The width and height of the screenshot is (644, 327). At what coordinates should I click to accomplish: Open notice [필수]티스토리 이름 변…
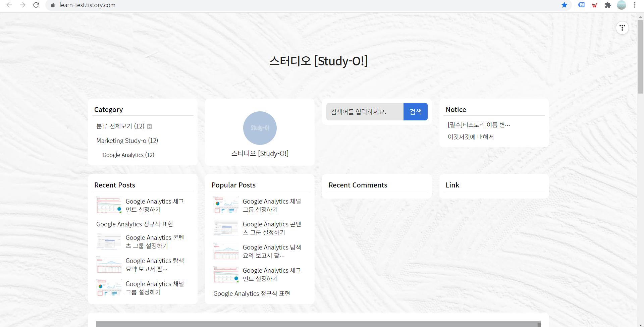click(479, 125)
